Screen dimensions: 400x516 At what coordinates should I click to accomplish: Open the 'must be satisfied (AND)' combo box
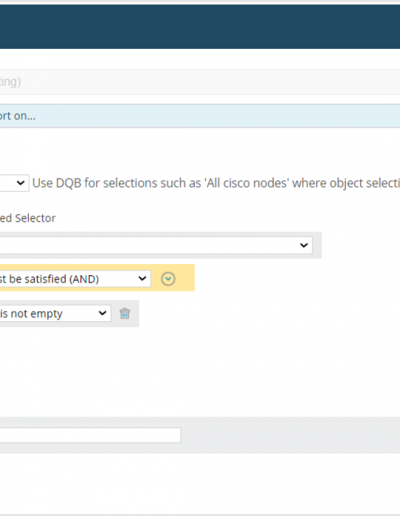(75, 279)
